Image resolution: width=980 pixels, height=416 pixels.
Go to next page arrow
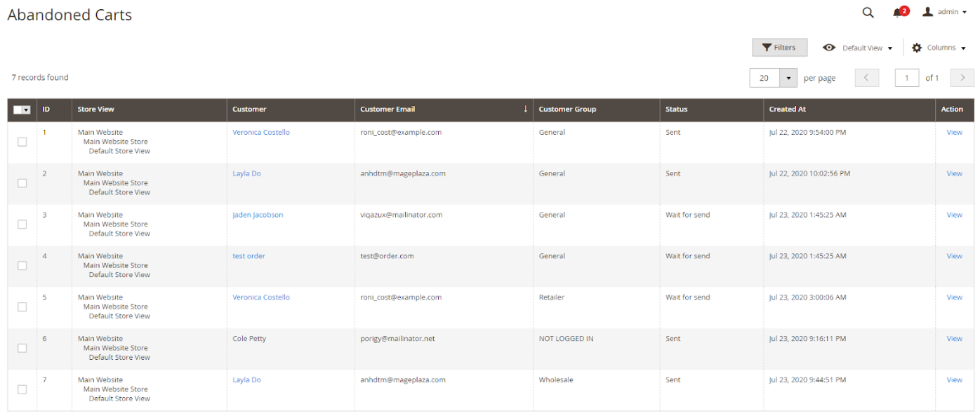(x=962, y=78)
